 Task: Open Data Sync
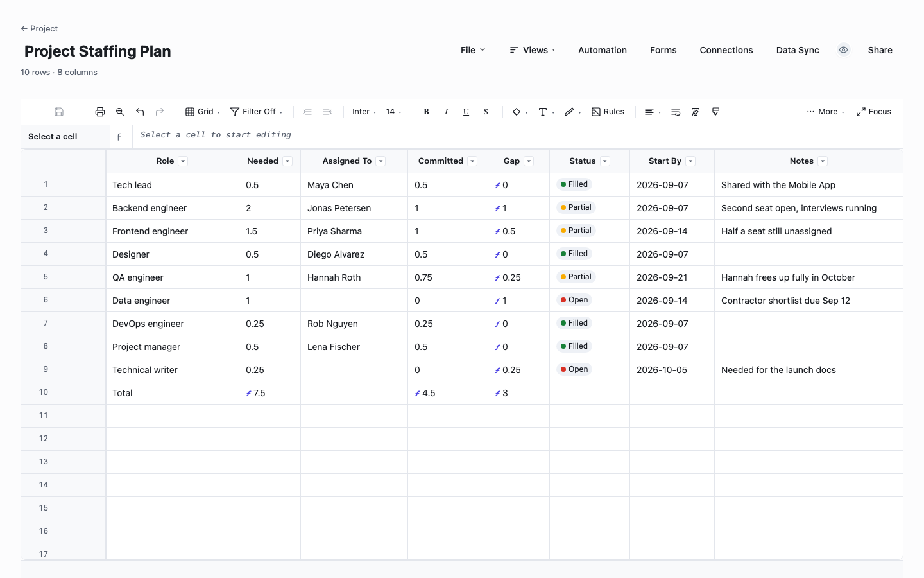click(x=798, y=50)
